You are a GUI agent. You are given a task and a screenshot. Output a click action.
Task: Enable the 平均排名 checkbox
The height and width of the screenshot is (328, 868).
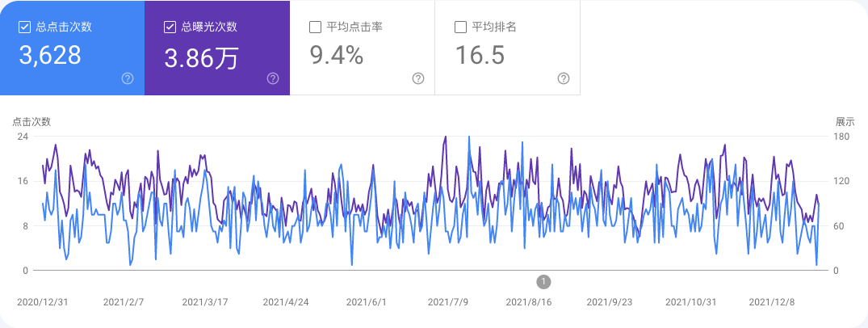pyautogui.click(x=460, y=27)
